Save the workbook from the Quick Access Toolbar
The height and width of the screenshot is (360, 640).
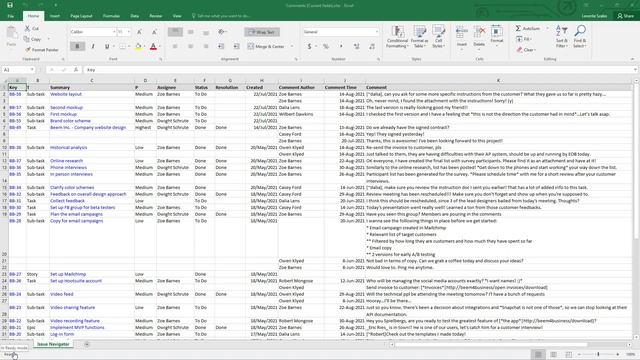click(x=10, y=5)
